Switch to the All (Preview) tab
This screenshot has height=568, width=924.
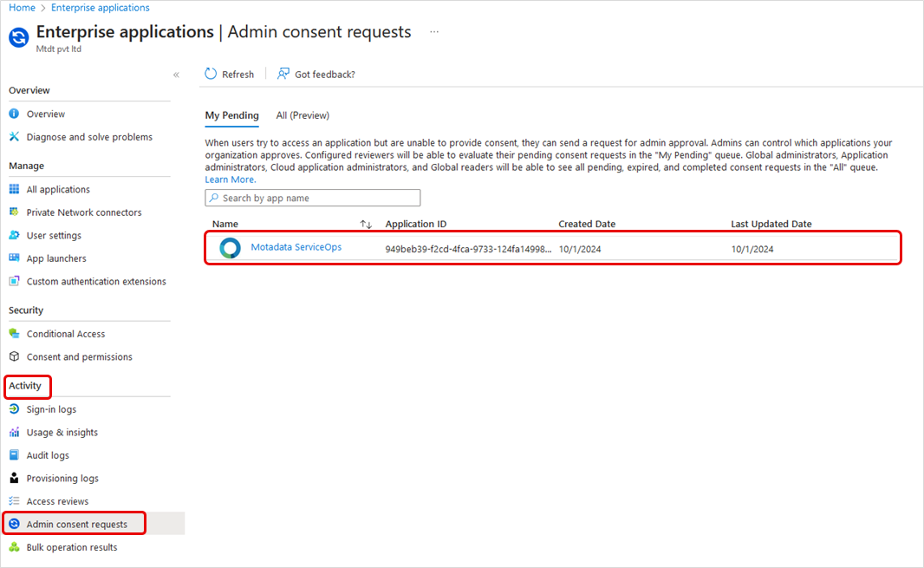[302, 115]
